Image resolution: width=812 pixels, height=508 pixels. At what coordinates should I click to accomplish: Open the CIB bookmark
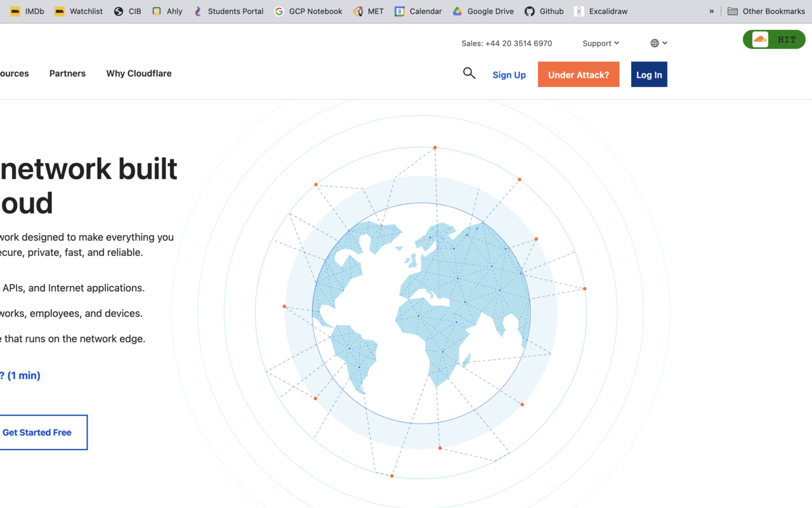[x=128, y=11]
